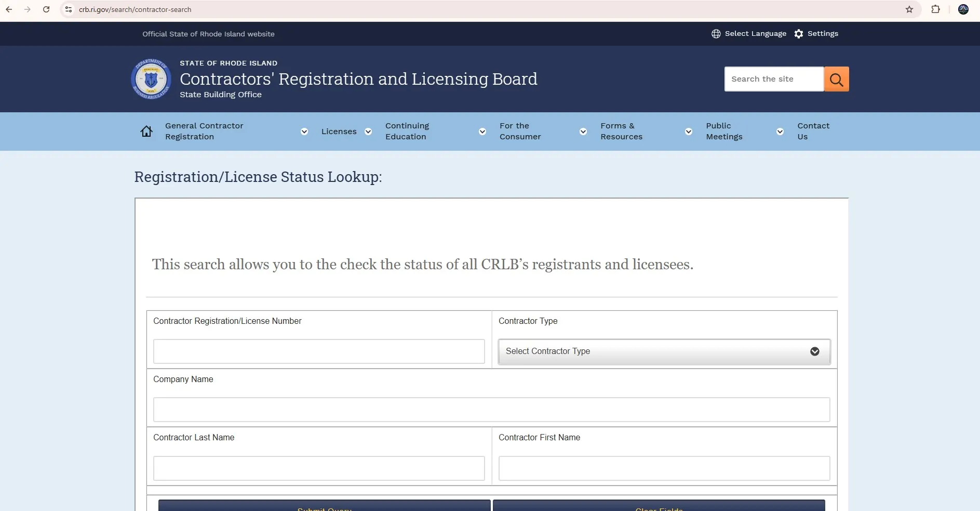Click the globe icon beside Select Language

coord(716,34)
